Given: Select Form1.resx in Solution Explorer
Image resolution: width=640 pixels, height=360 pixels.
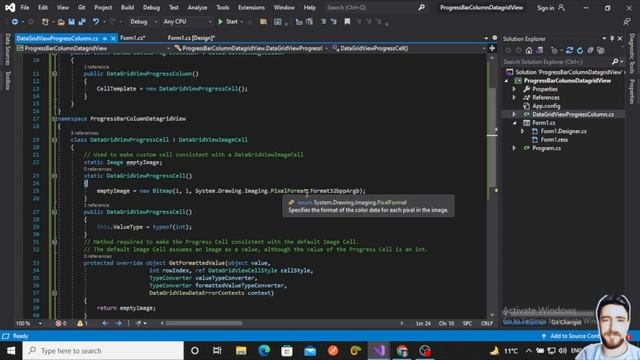Looking at the screenshot, I should pyautogui.click(x=554, y=140).
